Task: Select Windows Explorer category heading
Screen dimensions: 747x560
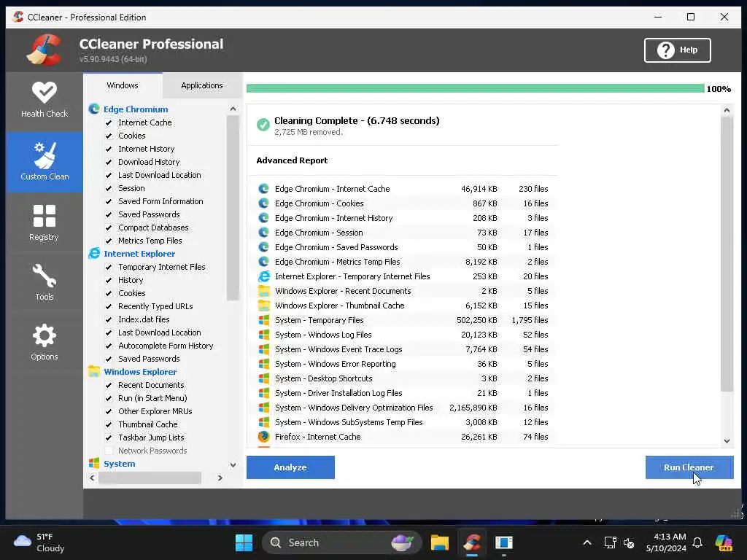Action: [x=140, y=372]
